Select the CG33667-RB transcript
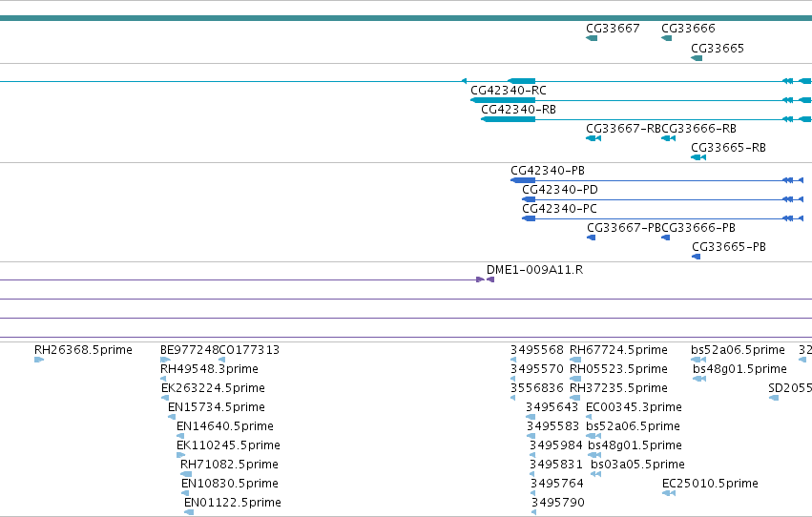Screen dimensions: 812x517 pyautogui.click(x=623, y=129)
